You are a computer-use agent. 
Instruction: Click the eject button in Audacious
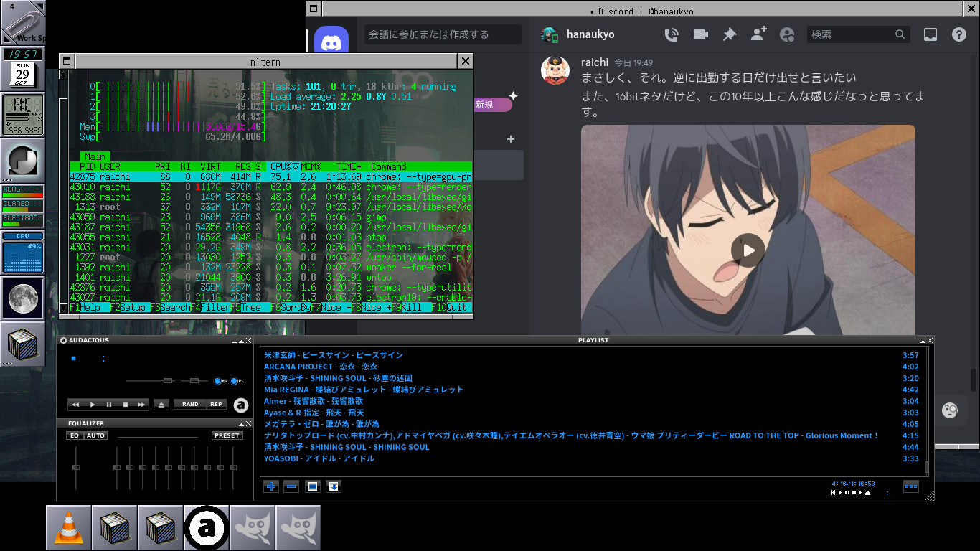(161, 405)
